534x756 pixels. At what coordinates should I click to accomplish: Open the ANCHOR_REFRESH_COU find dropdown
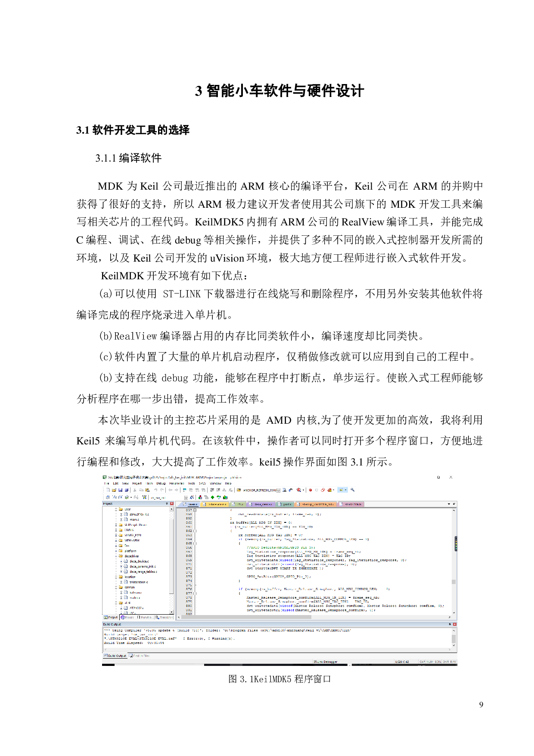tap(278, 490)
